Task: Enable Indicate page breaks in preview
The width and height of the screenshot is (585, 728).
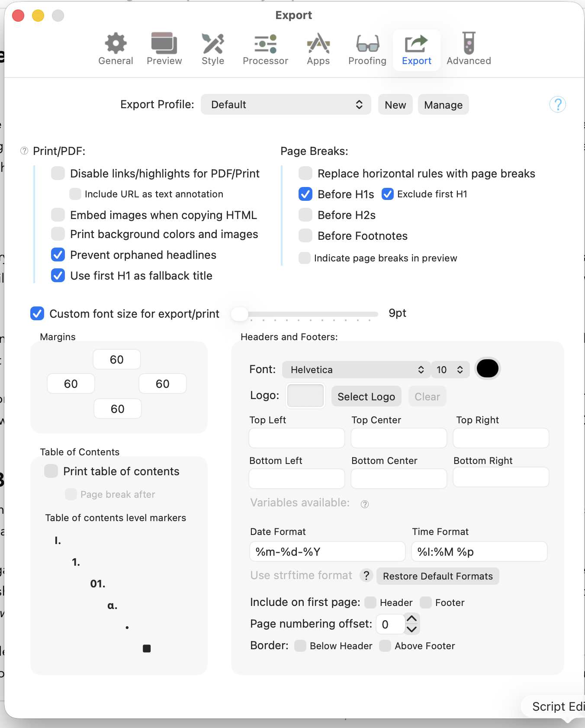Action: tap(305, 258)
